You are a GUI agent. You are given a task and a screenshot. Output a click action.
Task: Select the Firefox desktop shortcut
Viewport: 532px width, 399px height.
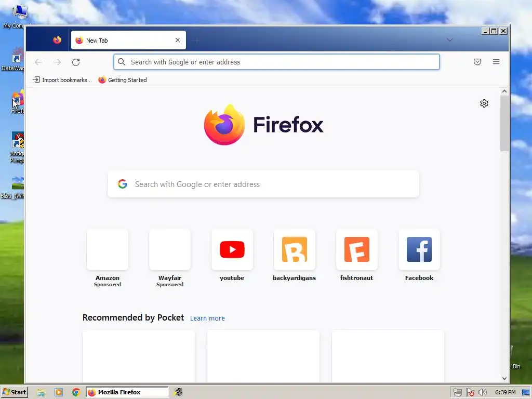point(18,101)
